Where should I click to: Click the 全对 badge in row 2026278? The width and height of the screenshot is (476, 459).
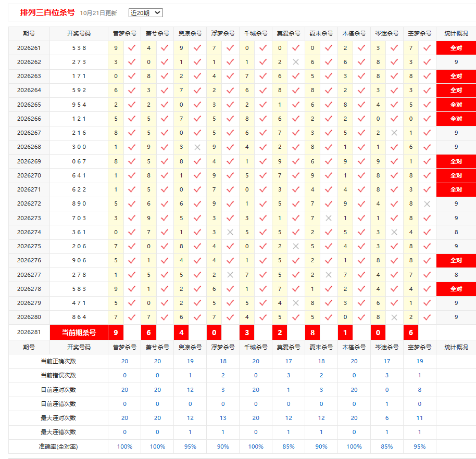click(456, 289)
